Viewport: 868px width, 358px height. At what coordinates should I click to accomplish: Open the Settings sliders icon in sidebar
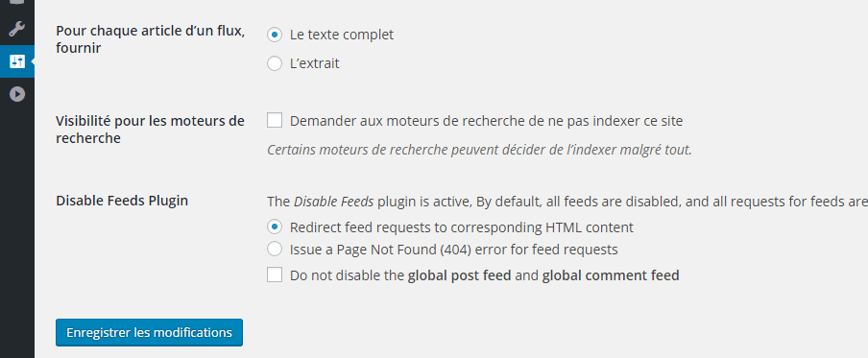coord(17,61)
